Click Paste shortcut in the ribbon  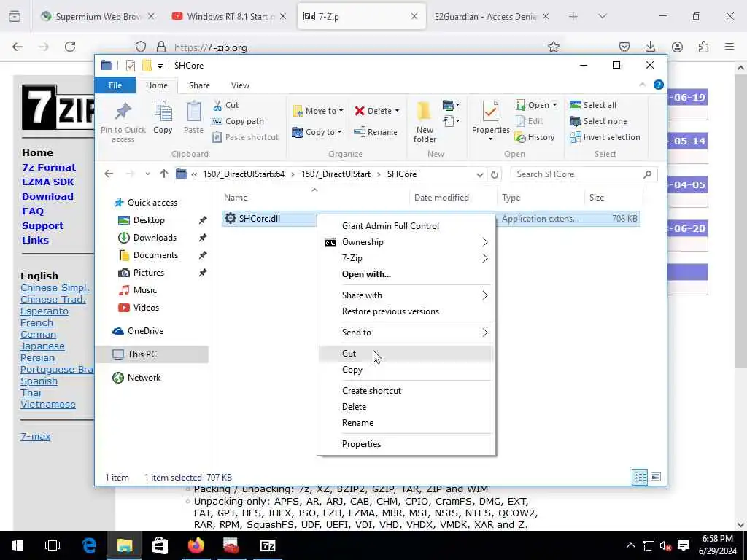click(245, 137)
